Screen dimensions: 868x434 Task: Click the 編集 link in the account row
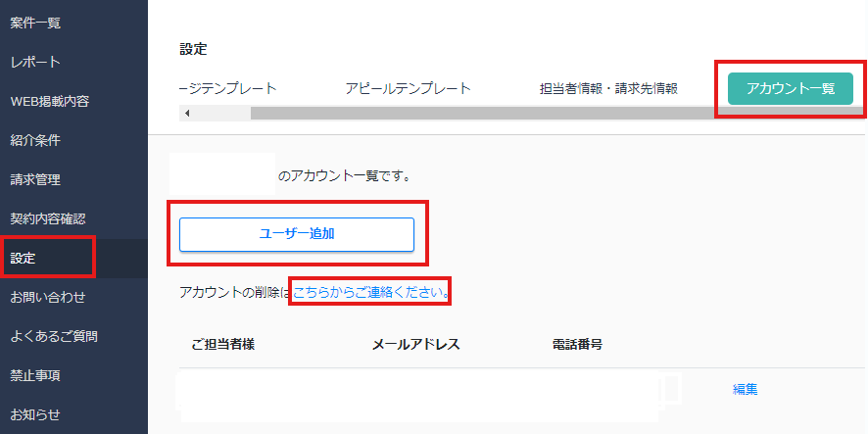tap(745, 389)
